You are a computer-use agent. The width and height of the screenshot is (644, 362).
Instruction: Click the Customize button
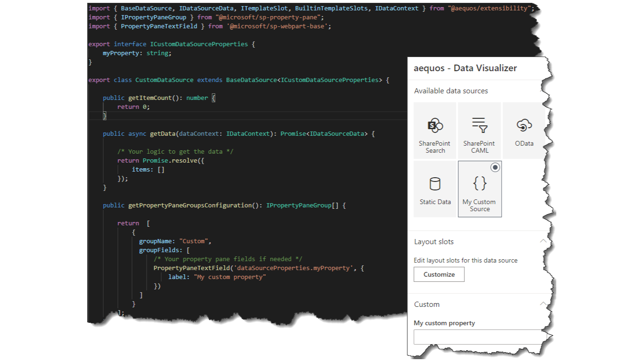click(x=439, y=274)
